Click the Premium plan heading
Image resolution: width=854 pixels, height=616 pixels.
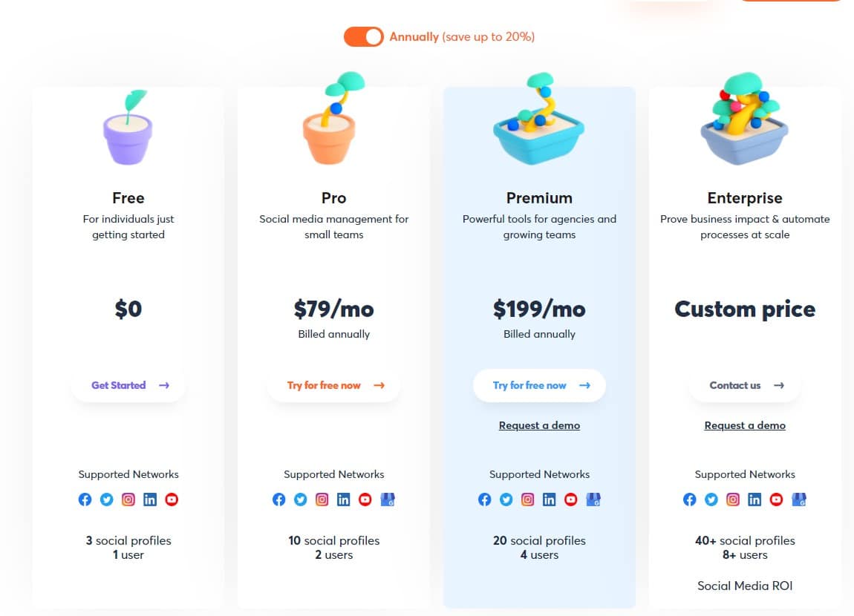tap(539, 198)
